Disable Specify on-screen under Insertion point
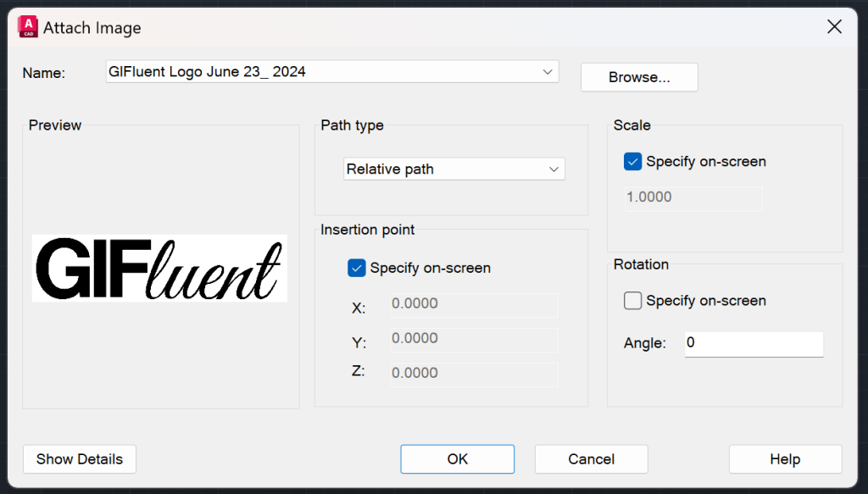The height and width of the screenshot is (494, 868). pos(356,268)
